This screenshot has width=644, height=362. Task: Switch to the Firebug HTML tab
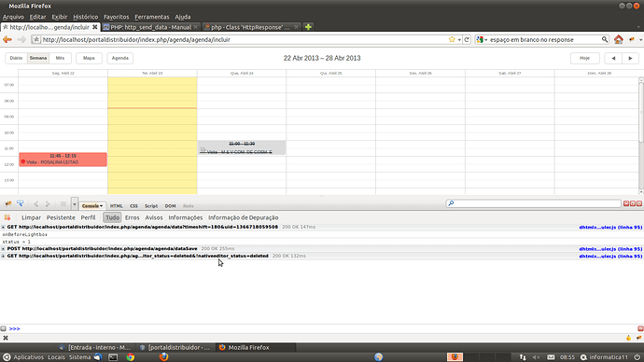coord(117,206)
